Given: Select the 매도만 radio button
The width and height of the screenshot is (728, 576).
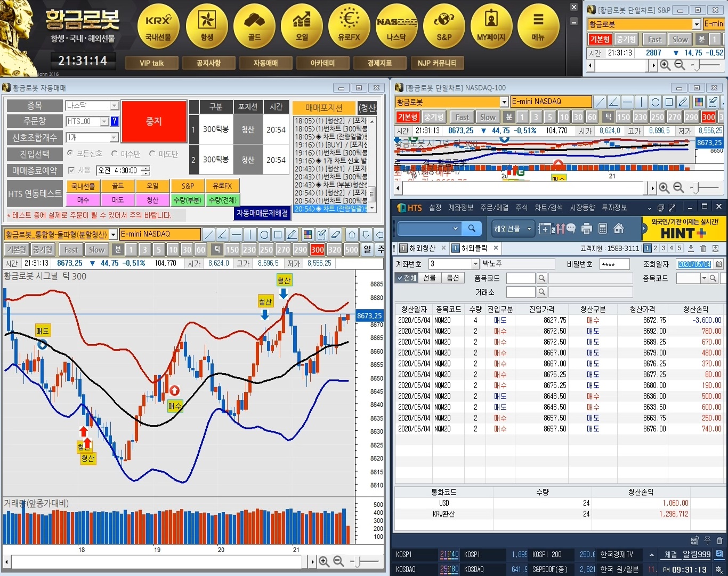Looking at the screenshot, I should coord(152,154).
